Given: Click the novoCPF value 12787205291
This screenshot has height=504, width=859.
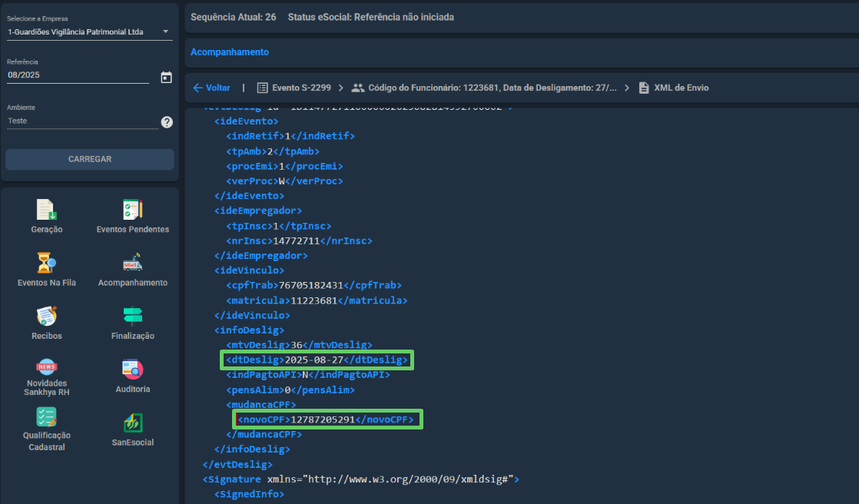Looking at the screenshot, I should coord(323,419).
